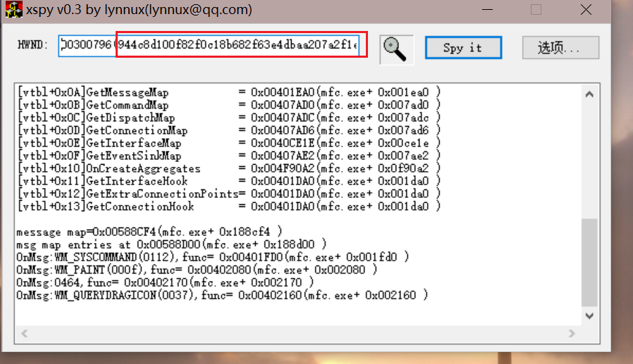Click the OnMsg WM_SYSCOMMAND line
This screenshot has width=633, height=364.
tap(212, 257)
